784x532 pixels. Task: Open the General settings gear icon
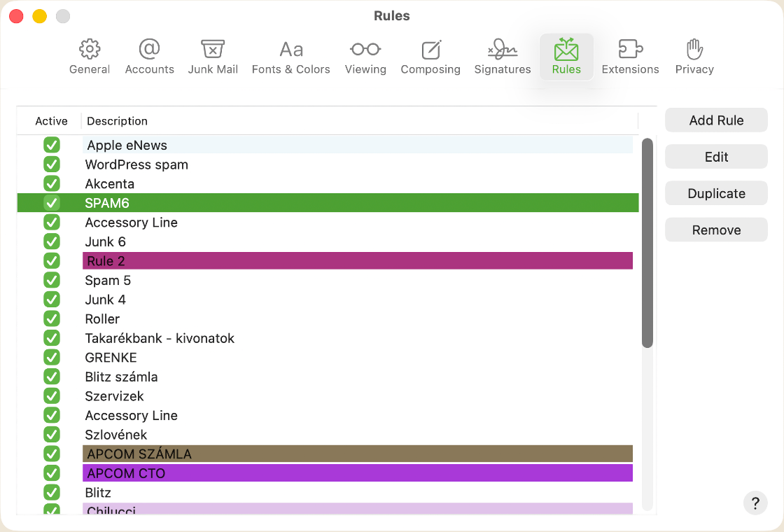click(x=90, y=57)
